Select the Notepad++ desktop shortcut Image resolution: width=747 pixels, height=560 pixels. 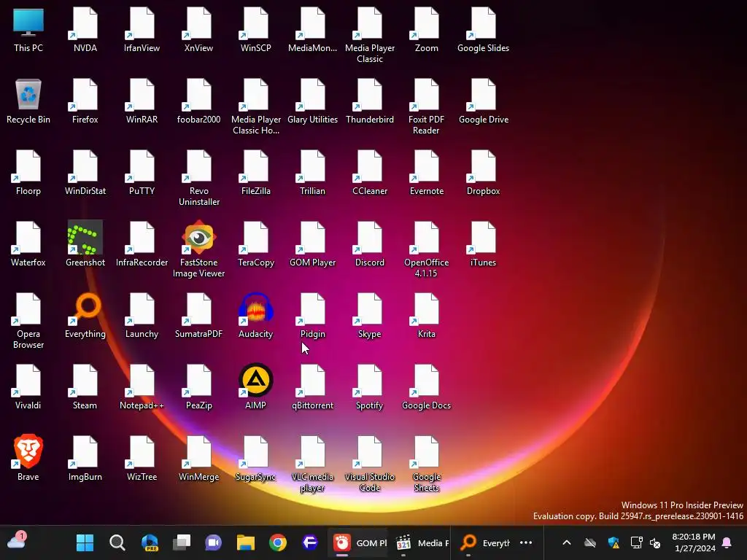coord(142,386)
